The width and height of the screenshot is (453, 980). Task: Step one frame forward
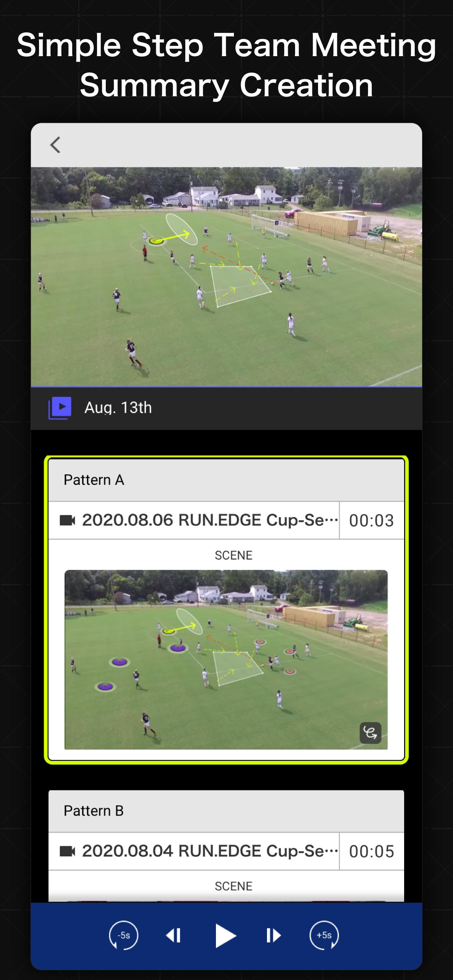click(x=273, y=936)
